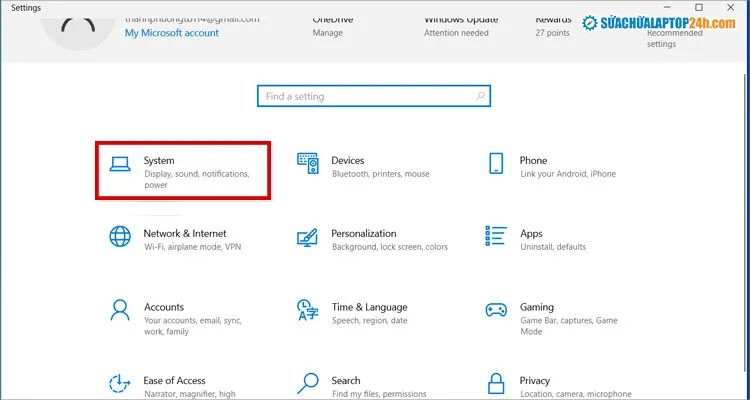Click 'Narrator, magnifier, high' description
This screenshot has height=400, width=750.
(x=190, y=394)
